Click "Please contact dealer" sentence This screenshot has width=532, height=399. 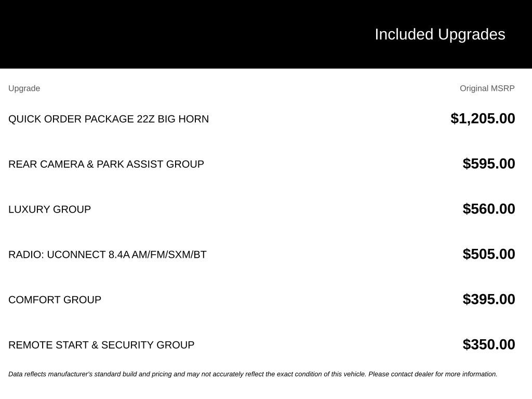click(433, 374)
